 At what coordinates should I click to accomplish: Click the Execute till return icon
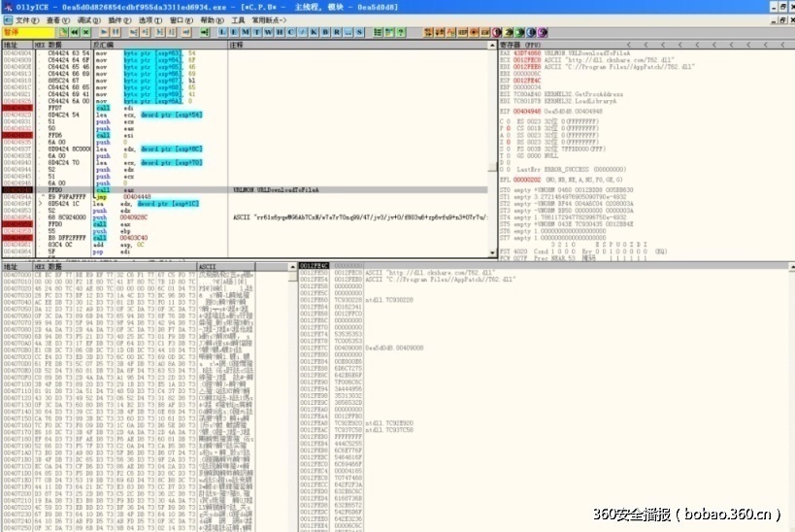[x=186, y=32]
